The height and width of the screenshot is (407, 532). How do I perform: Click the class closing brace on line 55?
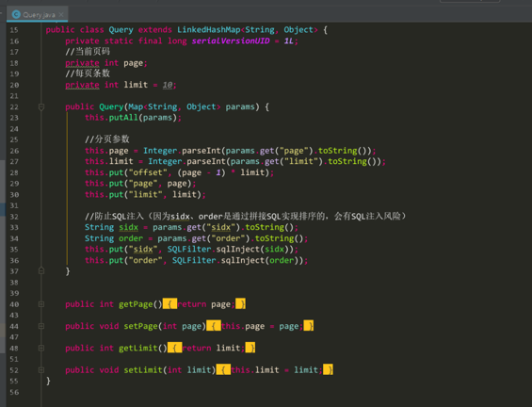pyautogui.click(x=48, y=381)
